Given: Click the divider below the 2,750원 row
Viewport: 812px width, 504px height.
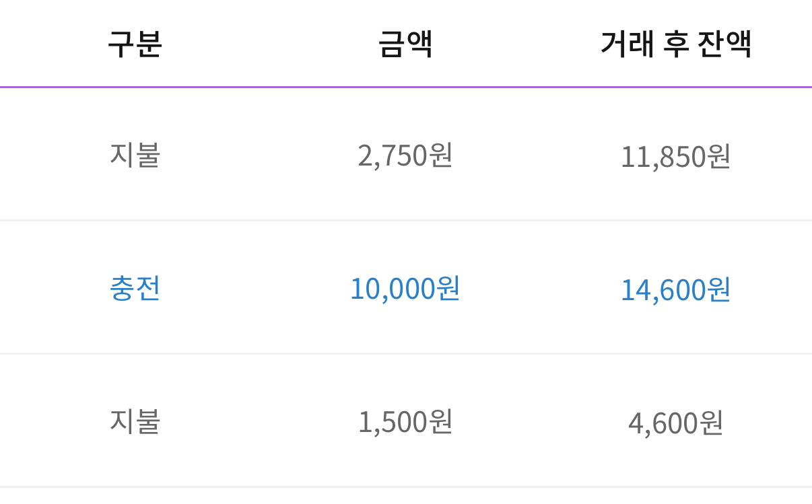Looking at the screenshot, I should tap(406, 220).
